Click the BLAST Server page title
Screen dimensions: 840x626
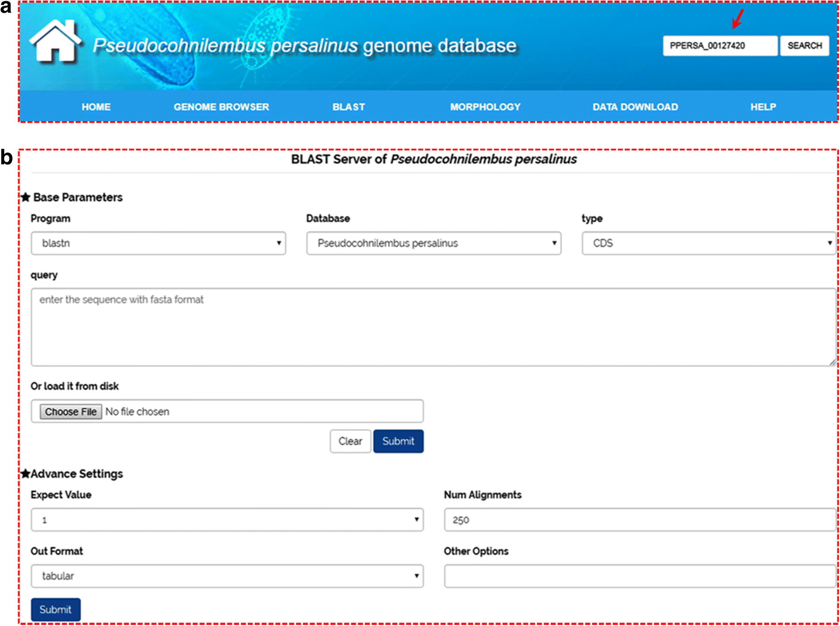coord(434,159)
